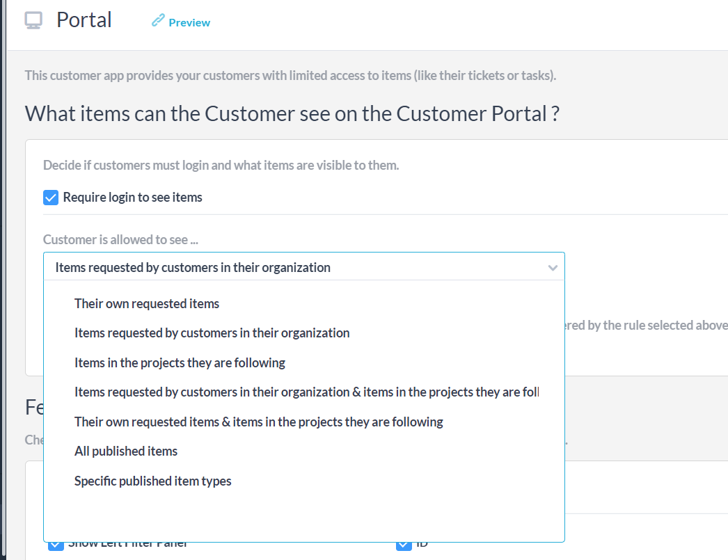Select 'Their own requested items' option
Viewport: 728px width, 560px height.
tap(147, 304)
